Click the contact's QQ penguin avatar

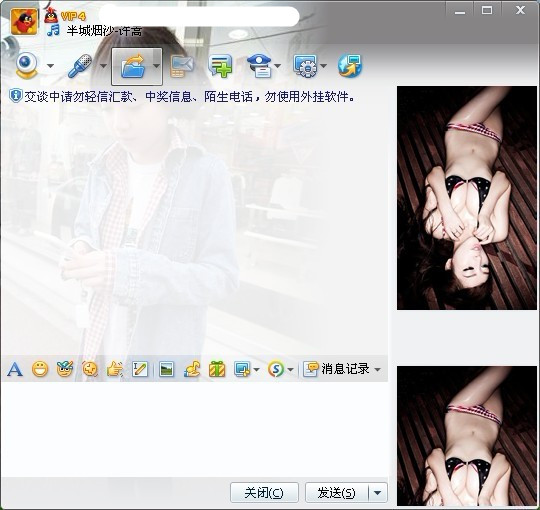click(x=24, y=22)
